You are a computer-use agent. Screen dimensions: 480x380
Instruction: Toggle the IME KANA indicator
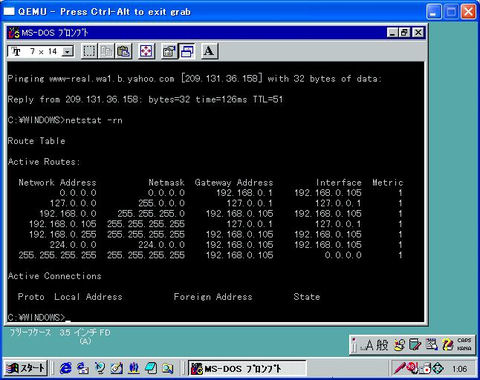(464, 348)
